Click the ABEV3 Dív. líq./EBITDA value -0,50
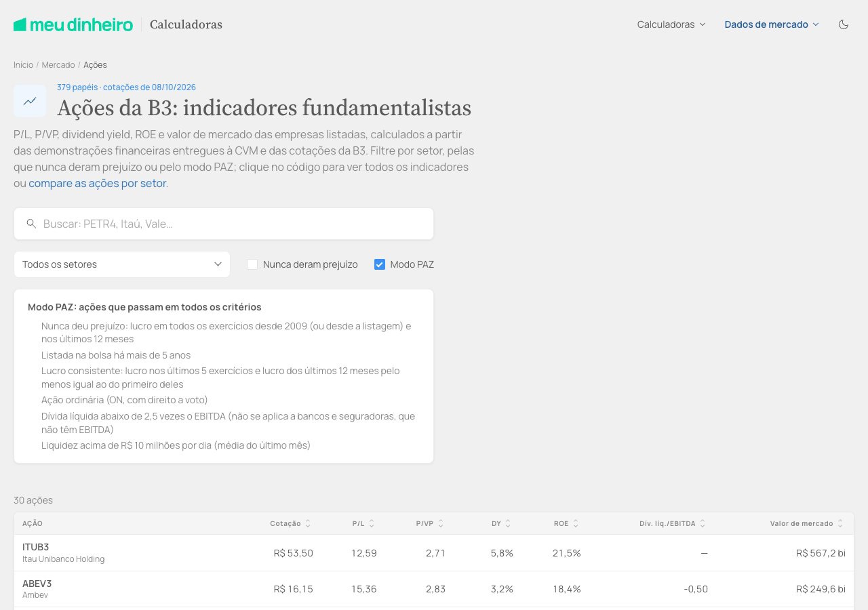 tap(696, 589)
